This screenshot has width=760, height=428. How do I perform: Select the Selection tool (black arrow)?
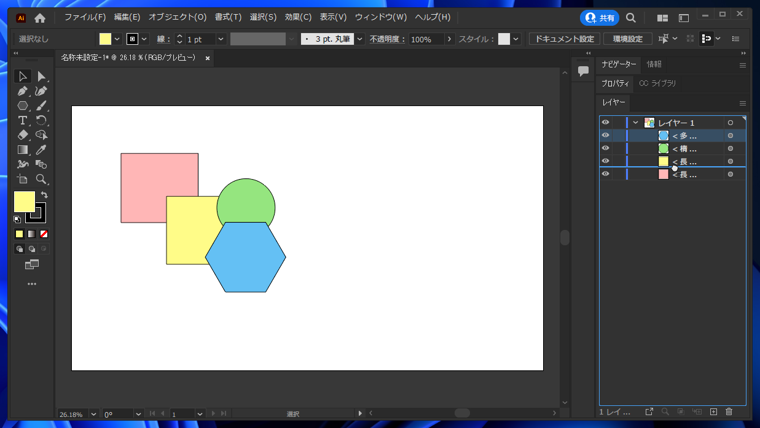coord(22,77)
